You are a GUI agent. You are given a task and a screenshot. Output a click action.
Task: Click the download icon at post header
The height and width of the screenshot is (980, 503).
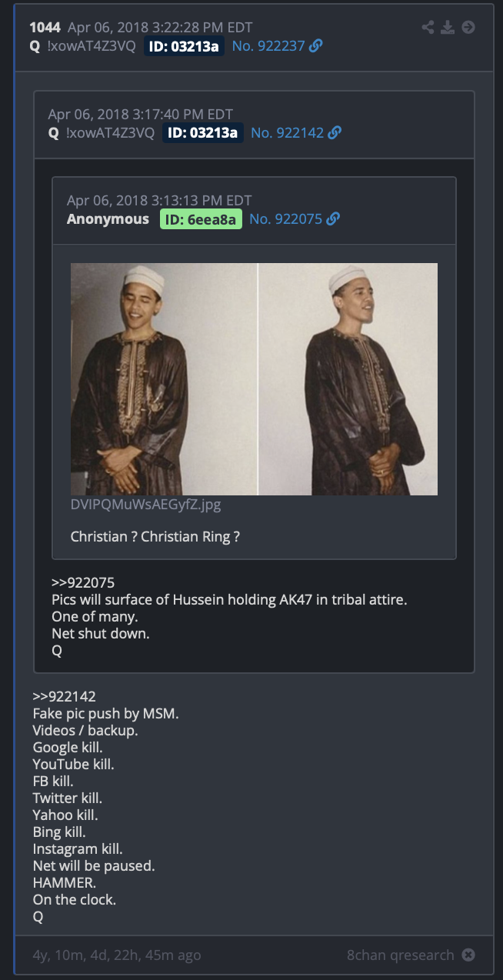448,28
